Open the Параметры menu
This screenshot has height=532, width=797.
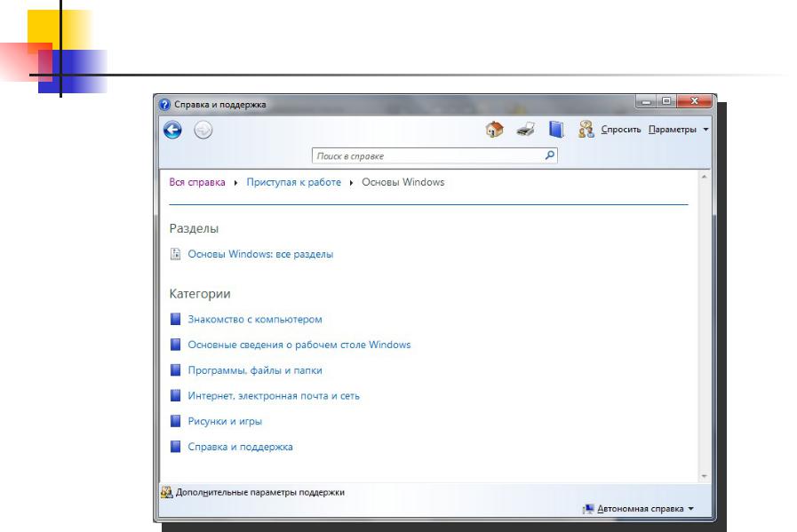[x=678, y=130]
